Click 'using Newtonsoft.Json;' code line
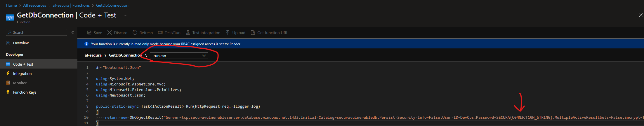Image resolution: width=644 pixels, height=126 pixels. (121, 95)
